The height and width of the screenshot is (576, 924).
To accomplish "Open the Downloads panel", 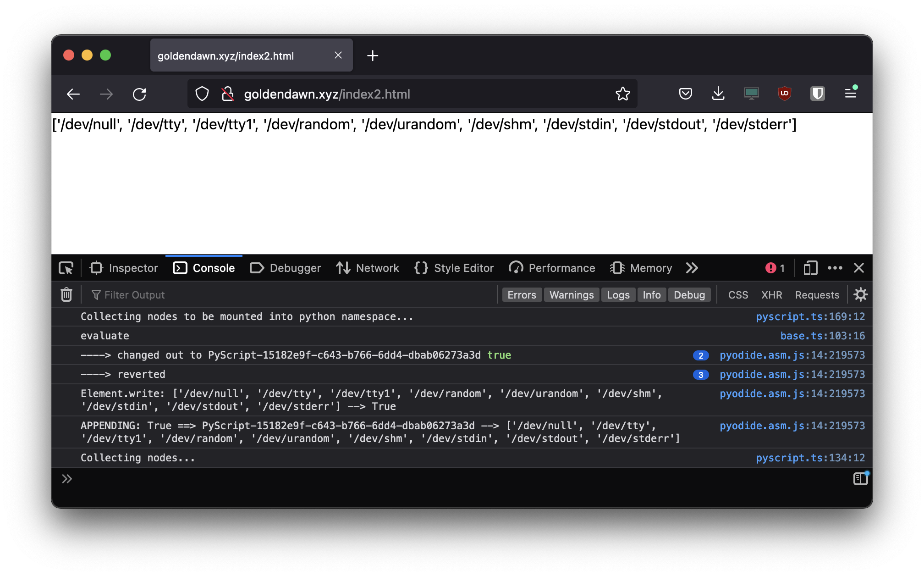I will pos(718,94).
